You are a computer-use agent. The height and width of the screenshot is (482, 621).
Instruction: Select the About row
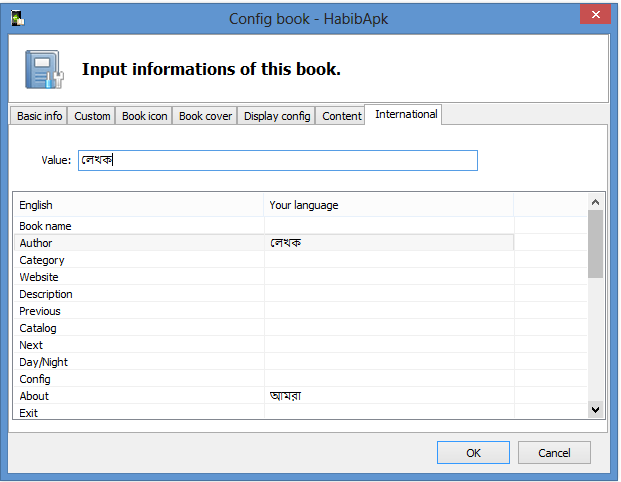point(264,396)
